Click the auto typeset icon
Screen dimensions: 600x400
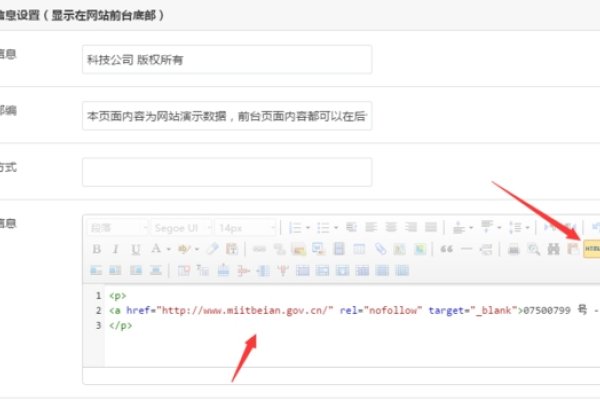[x=232, y=249]
